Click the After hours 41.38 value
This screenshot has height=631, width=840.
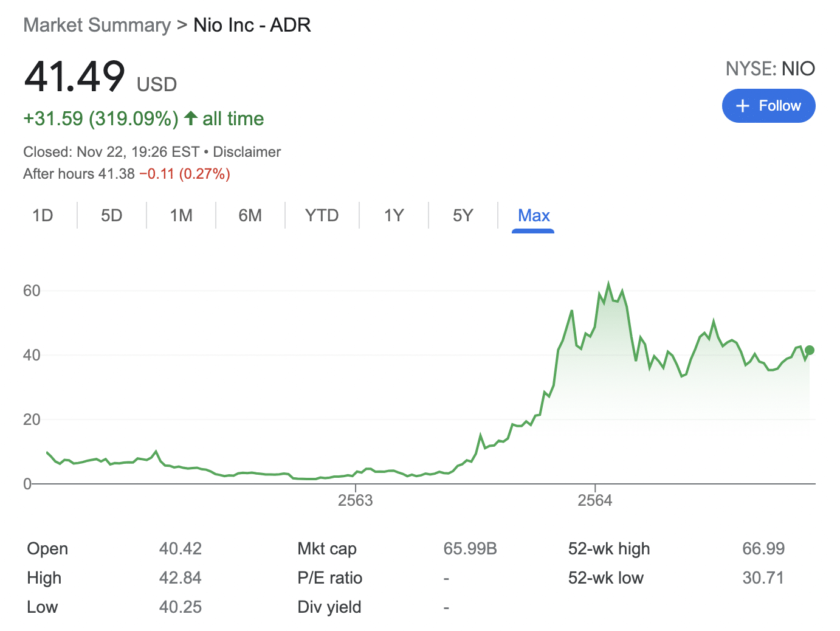116,174
